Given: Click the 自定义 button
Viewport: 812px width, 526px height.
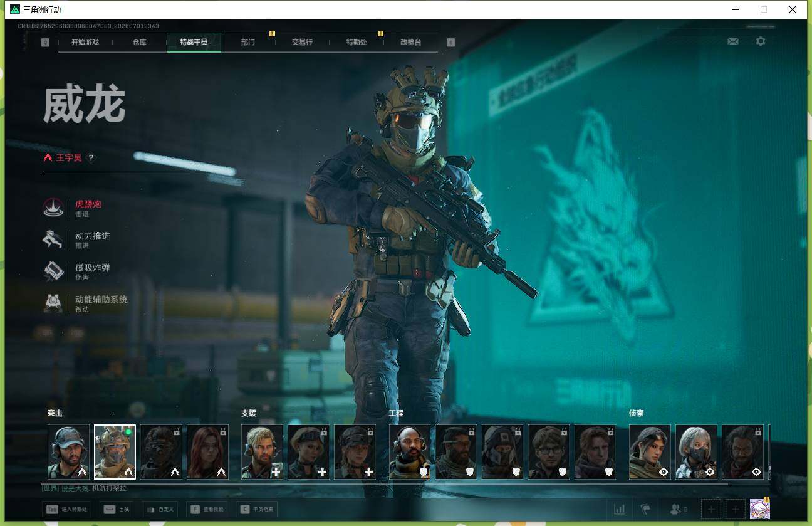Looking at the screenshot, I should pos(161,509).
